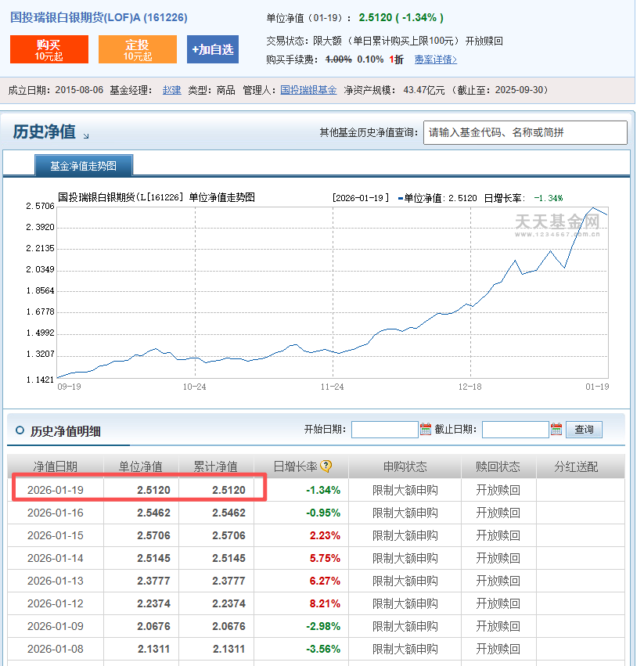The height and width of the screenshot is (666, 644).
Task: Click the small arrow icon beside 历史净值
Action: click(x=86, y=136)
